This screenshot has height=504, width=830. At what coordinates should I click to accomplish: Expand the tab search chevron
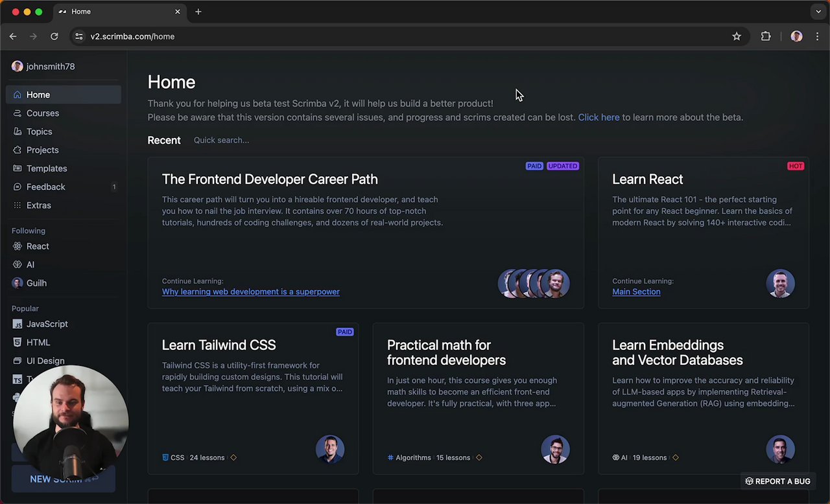pyautogui.click(x=818, y=12)
